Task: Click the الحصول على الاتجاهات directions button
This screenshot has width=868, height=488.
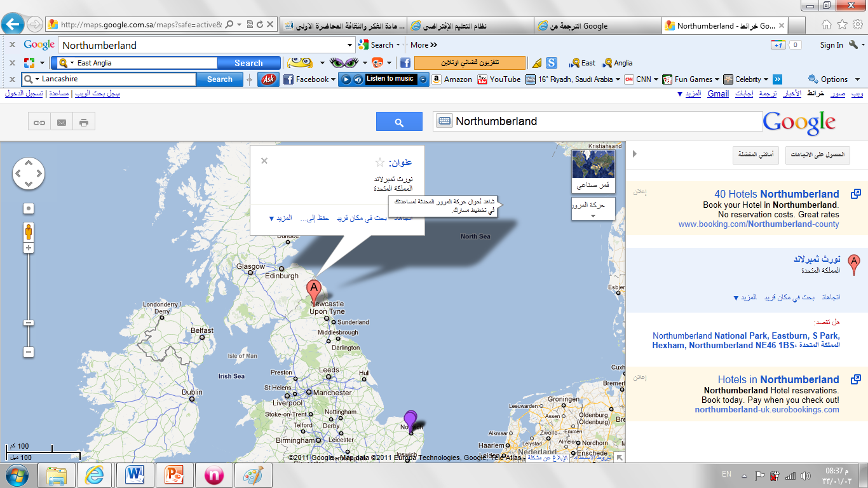Action: click(x=818, y=155)
